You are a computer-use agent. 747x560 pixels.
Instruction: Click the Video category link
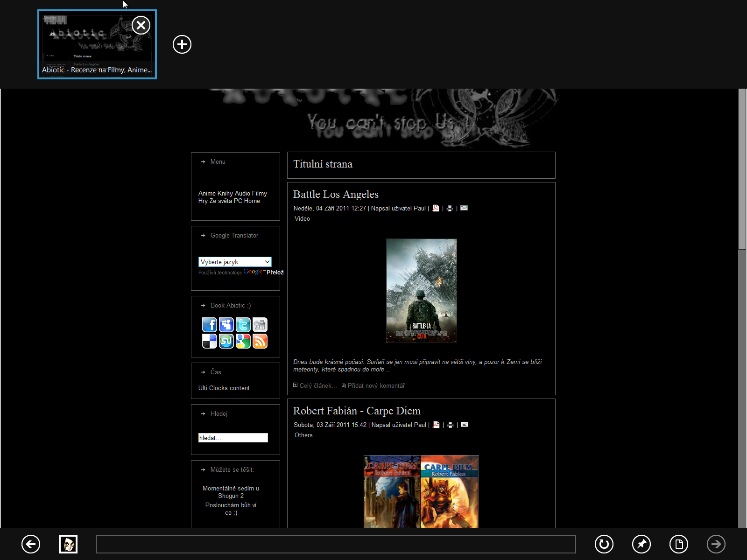click(x=302, y=218)
